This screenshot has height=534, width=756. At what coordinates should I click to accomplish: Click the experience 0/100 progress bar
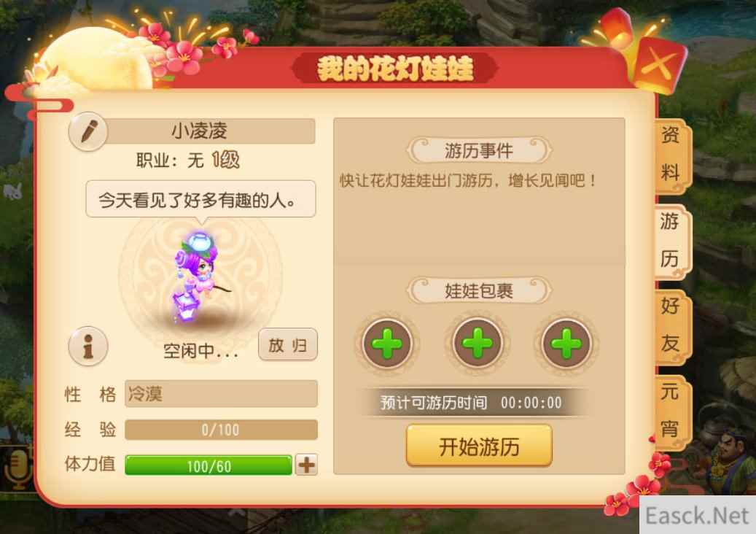click(221, 430)
